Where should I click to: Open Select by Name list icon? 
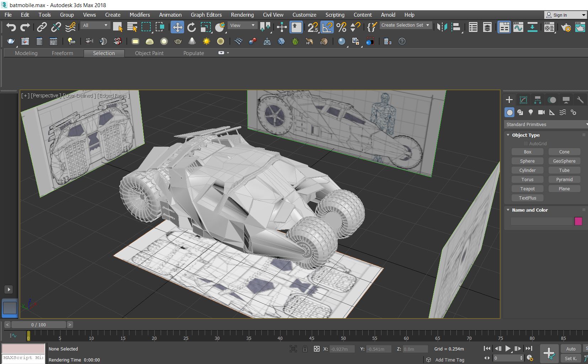(132, 27)
